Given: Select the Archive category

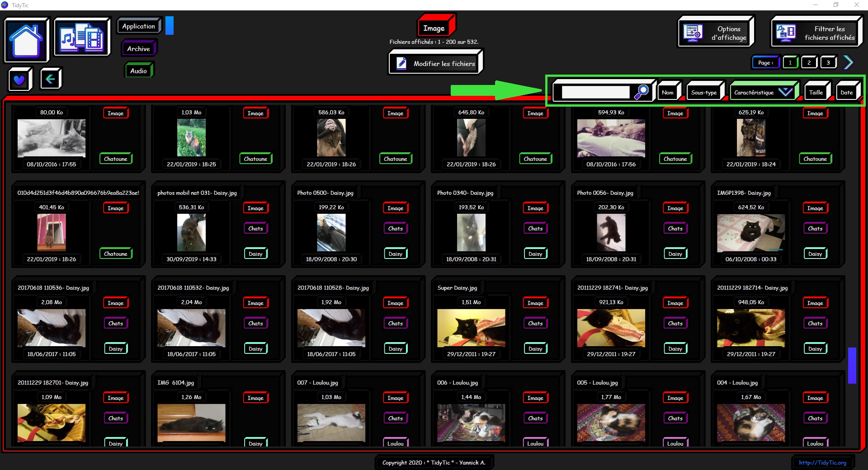Looking at the screenshot, I should click(x=138, y=48).
